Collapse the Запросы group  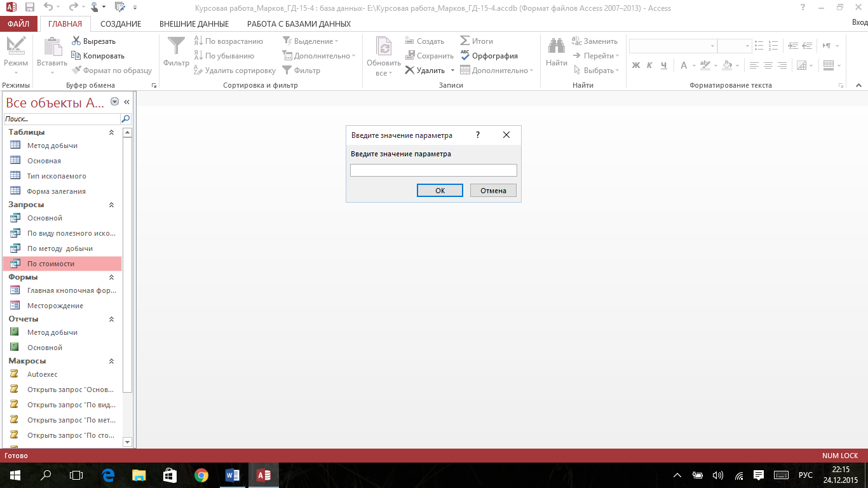pos(112,205)
